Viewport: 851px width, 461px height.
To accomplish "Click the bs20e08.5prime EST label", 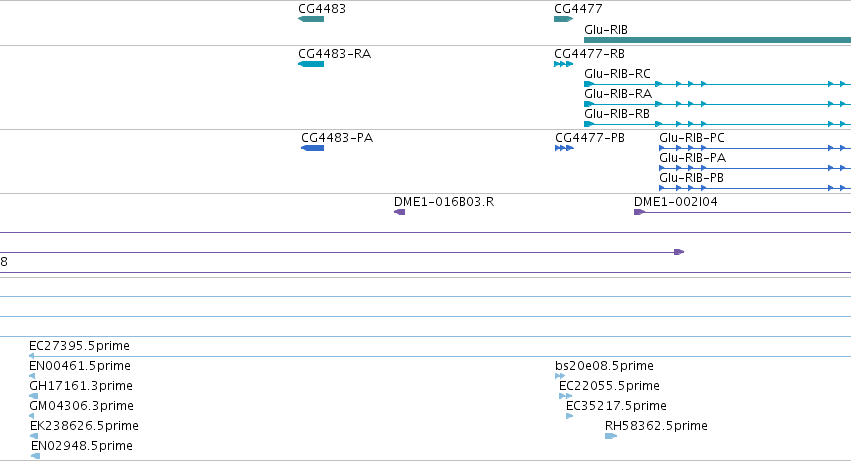I will [x=604, y=366].
